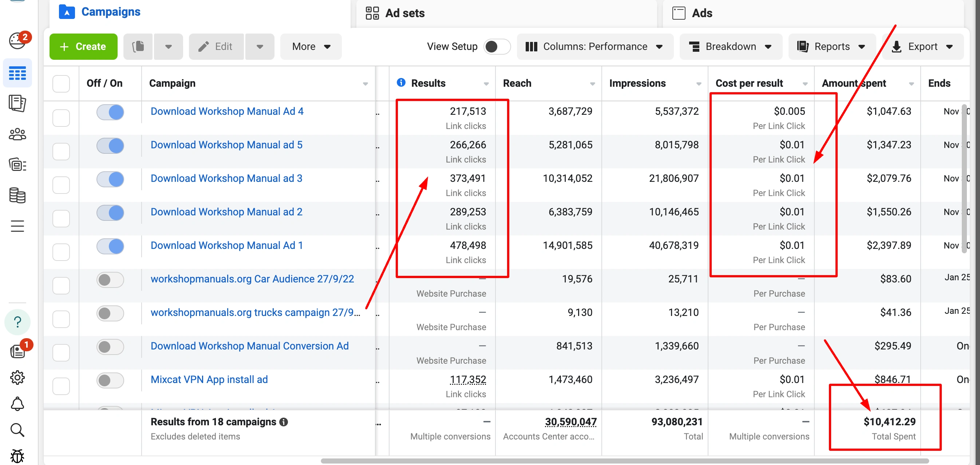Image resolution: width=980 pixels, height=465 pixels.
Task: Click the bug report icon
Action: (17, 456)
